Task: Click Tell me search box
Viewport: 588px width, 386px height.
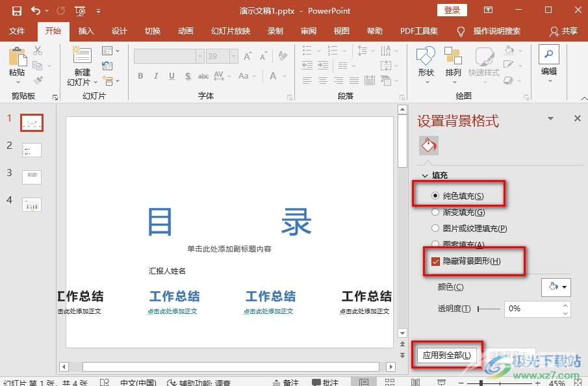Action: click(x=496, y=31)
